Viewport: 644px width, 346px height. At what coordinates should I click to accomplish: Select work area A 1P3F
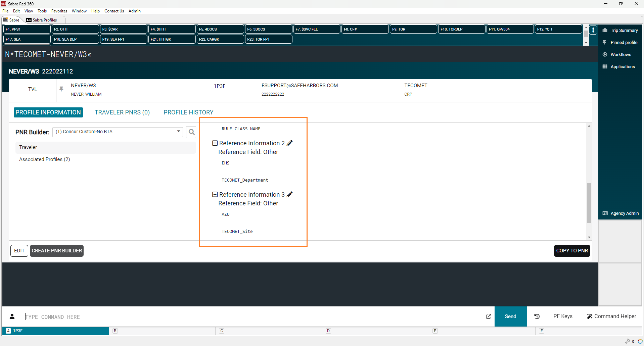(x=55, y=331)
